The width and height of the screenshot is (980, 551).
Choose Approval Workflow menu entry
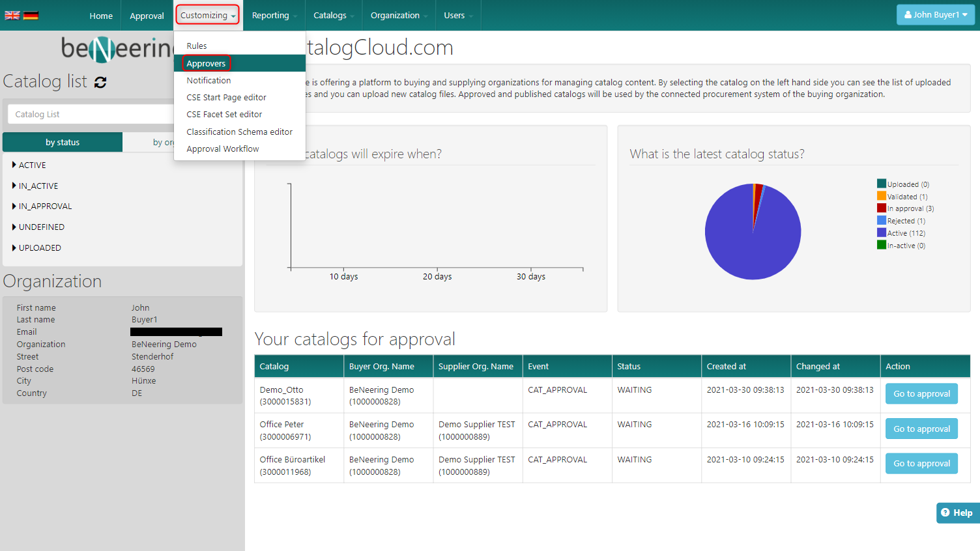click(223, 149)
